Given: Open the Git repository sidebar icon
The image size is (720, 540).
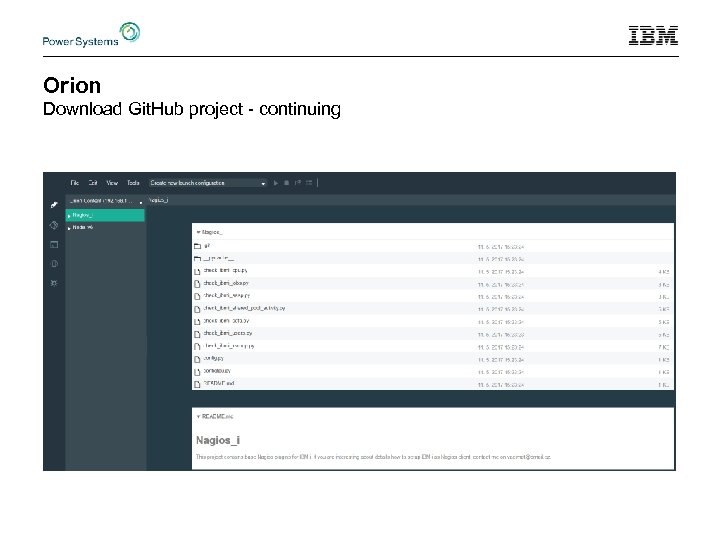Looking at the screenshot, I should 54,225.
